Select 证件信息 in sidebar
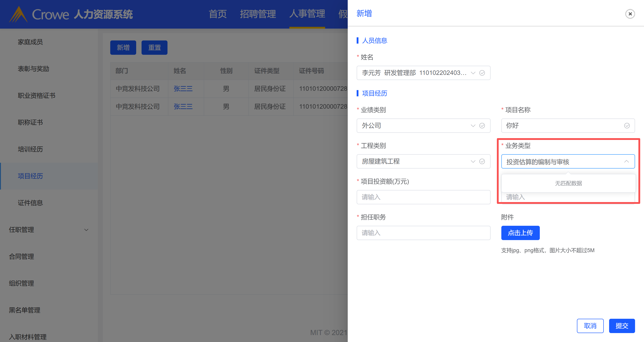This screenshot has width=644, height=342. tap(30, 203)
